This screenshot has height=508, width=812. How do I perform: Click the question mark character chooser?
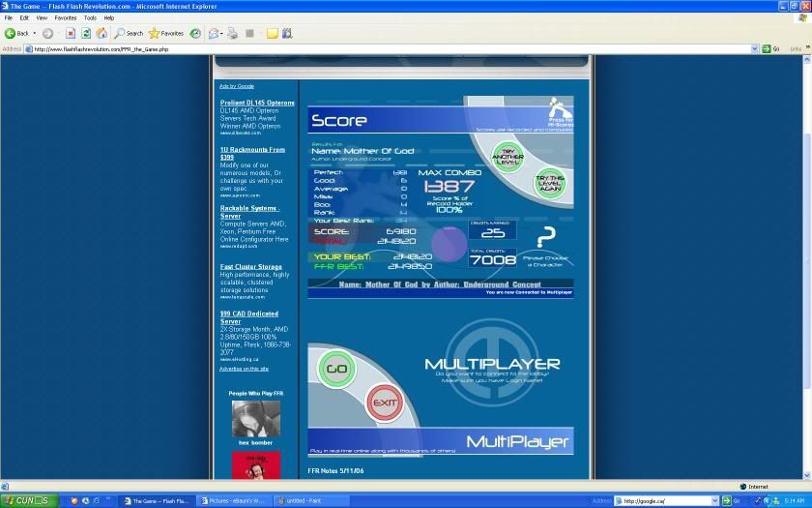(546, 237)
